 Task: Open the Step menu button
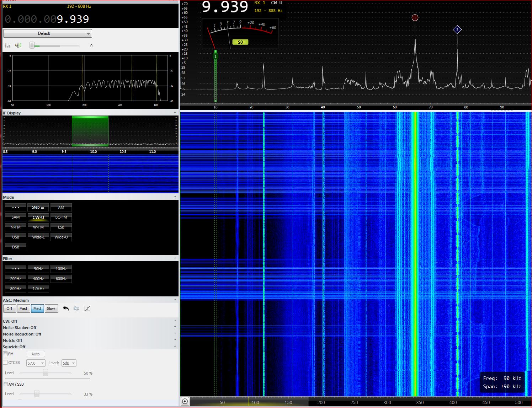(38, 207)
